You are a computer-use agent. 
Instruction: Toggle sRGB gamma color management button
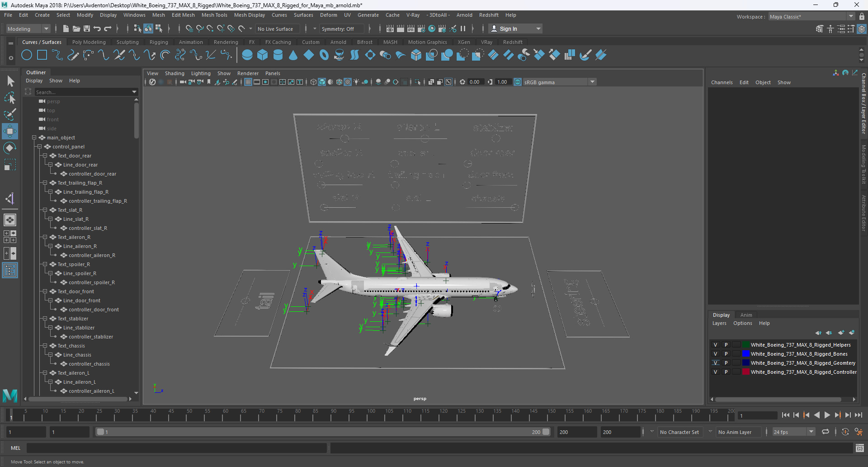coord(518,82)
